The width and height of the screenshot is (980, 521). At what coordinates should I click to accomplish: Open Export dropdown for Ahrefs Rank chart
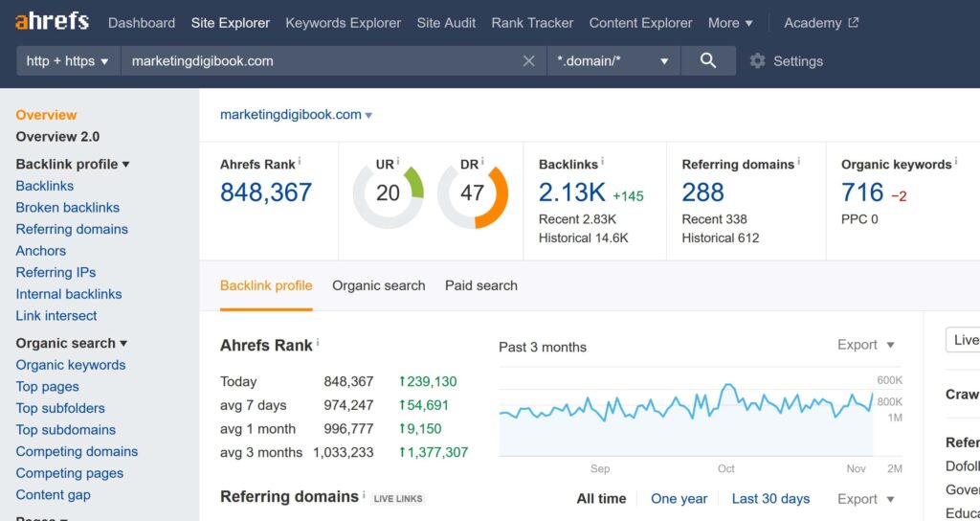click(865, 345)
